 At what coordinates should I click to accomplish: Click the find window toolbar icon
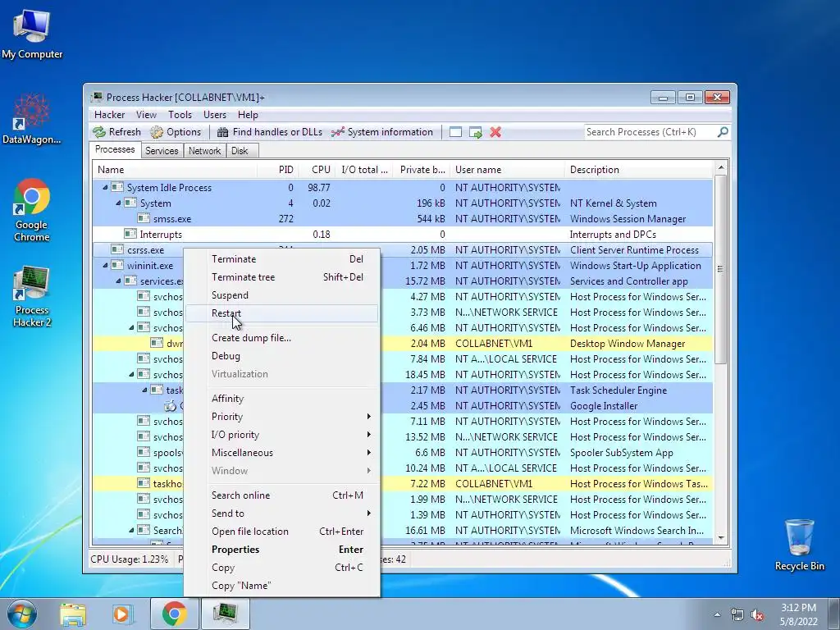tap(455, 132)
